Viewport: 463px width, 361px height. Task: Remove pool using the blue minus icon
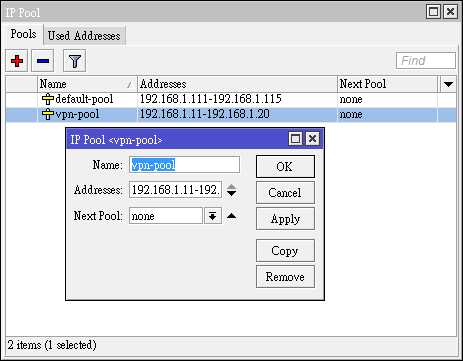pos(43,61)
